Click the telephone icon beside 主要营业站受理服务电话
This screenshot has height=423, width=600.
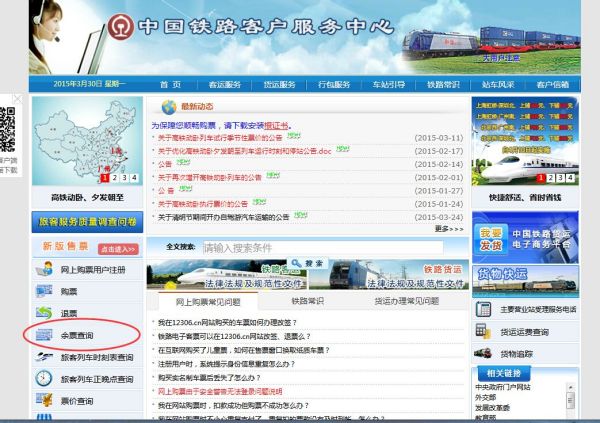(483, 309)
